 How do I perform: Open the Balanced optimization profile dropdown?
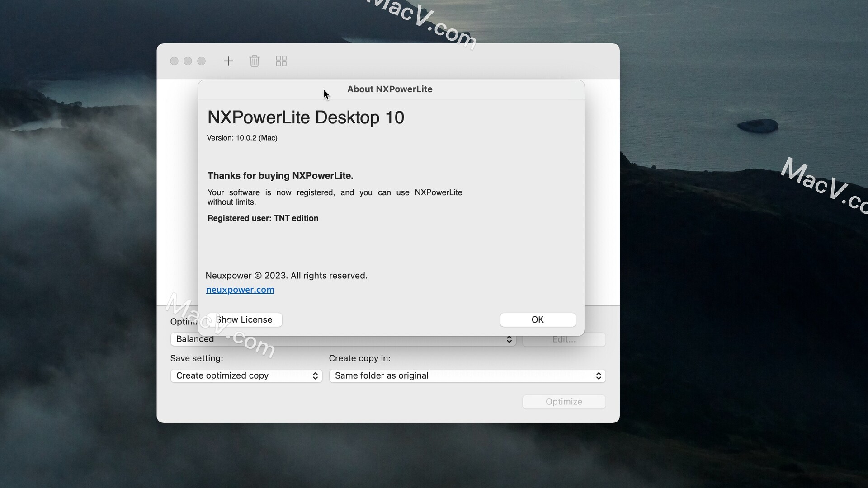pos(343,339)
